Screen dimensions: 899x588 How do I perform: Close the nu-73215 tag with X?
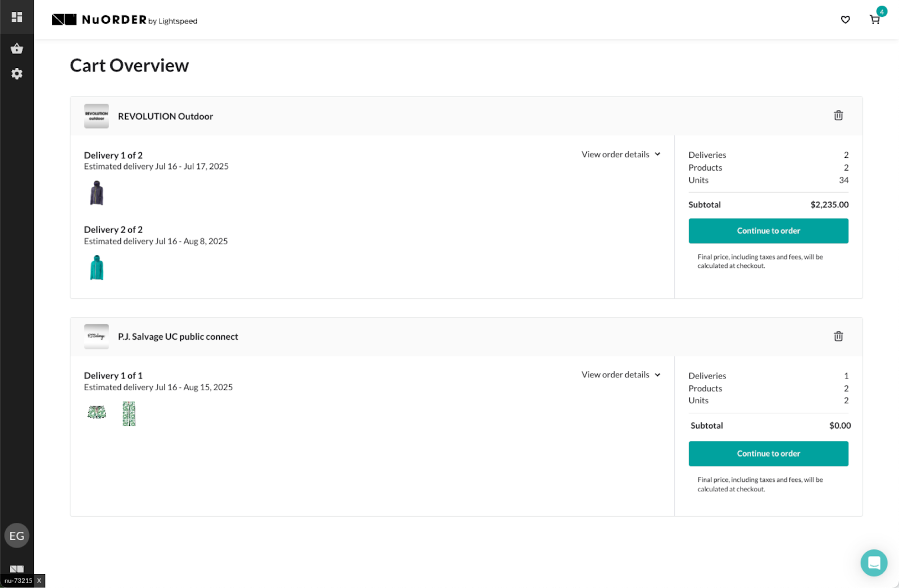pyautogui.click(x=39, y=581)
